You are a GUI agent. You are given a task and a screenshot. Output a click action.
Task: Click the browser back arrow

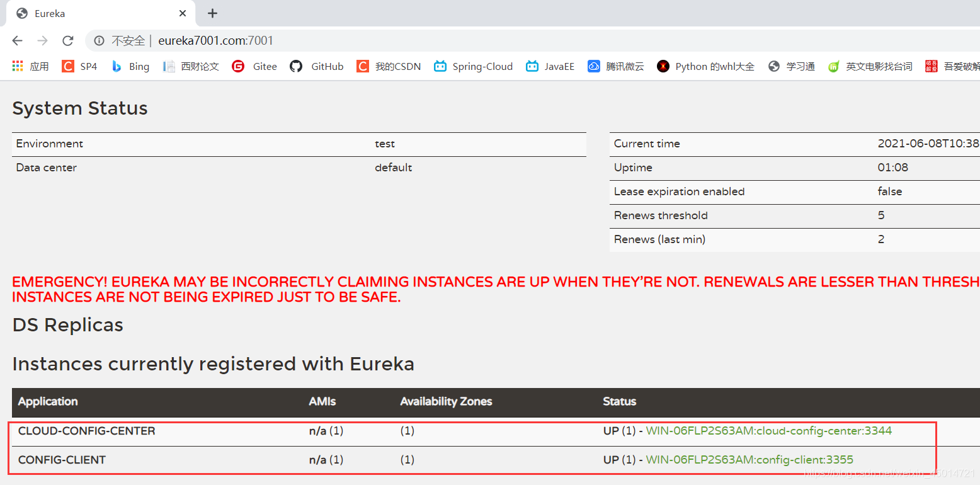pyautogui.click(x=17, y=41)
